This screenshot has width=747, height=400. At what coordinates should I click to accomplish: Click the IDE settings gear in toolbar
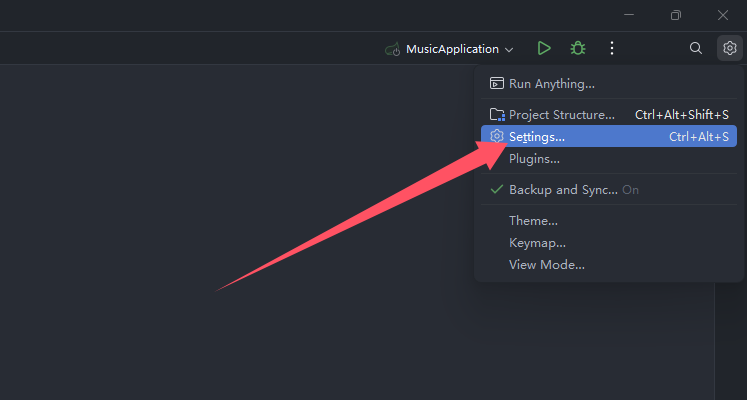[729, 48]
